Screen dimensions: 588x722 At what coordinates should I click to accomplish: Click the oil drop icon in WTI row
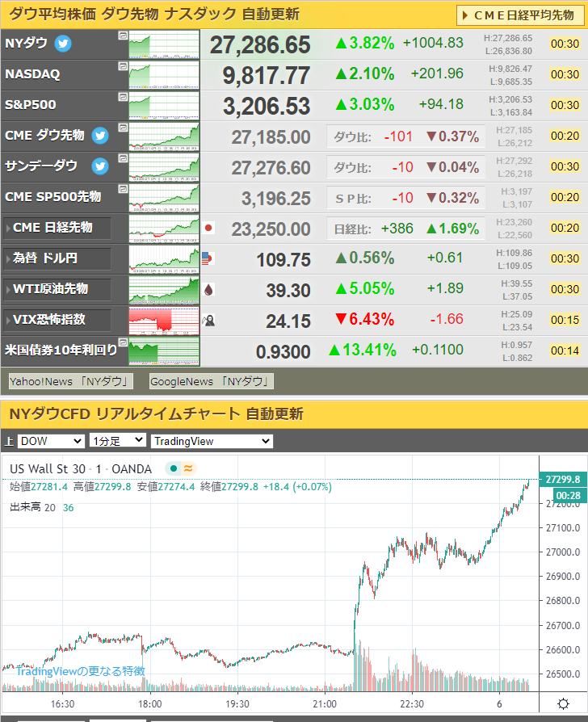[208, 290]
